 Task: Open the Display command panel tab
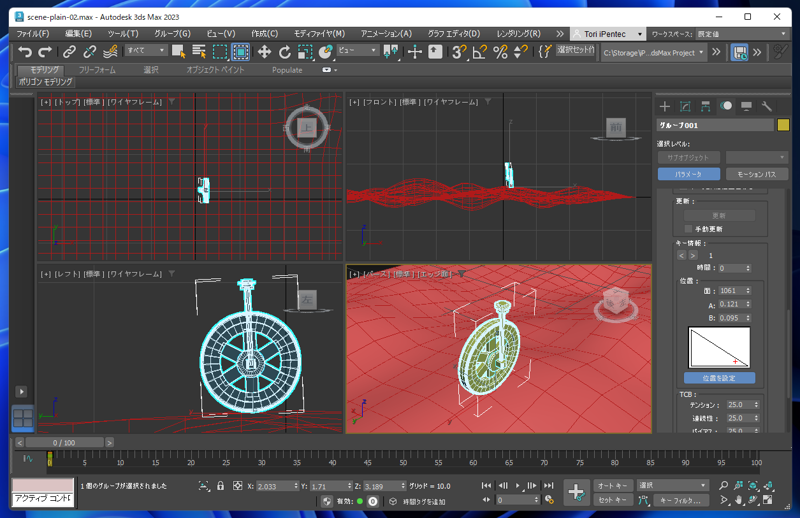click(x=746, y=106)
